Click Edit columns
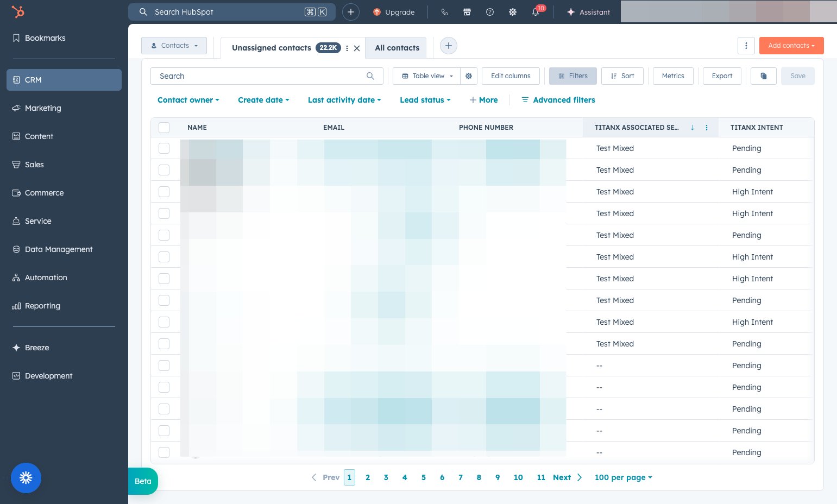 point(511,76)
